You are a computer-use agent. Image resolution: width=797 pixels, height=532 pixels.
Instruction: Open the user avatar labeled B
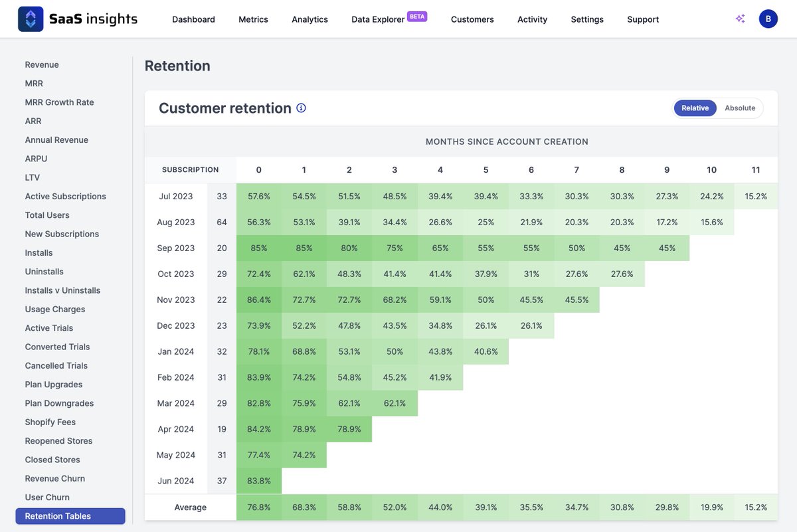(x=768, y=18)
